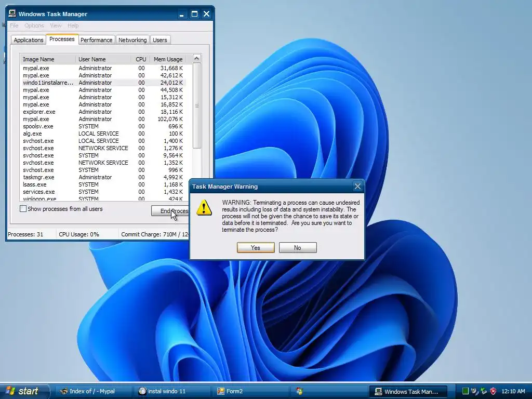Select svchost.exe using 9,564 K
This screenshot has height=399, width=532.
click(x=103, y=155)
